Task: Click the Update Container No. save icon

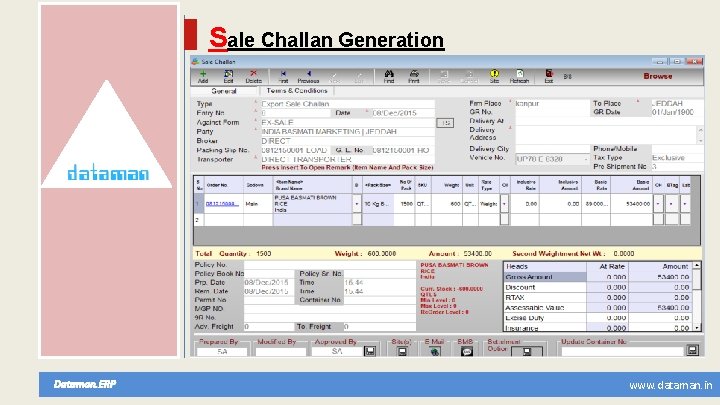Action: [692, 350]
